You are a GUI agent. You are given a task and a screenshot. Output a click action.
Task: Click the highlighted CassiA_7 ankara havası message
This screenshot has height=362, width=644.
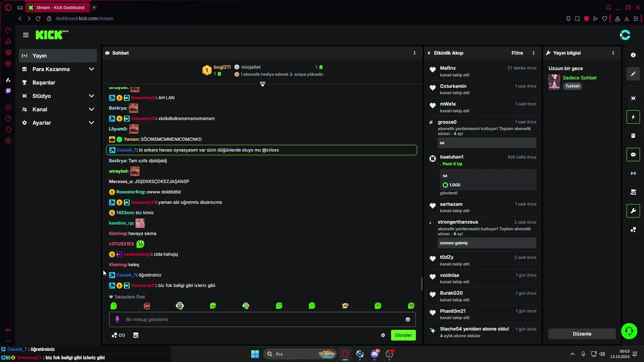[x=262, y=150]
